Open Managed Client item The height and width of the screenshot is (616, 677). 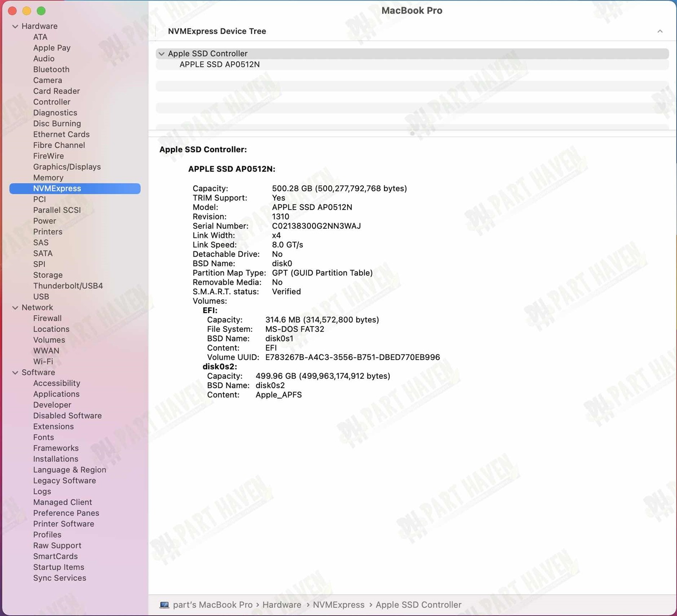point(62,503)
